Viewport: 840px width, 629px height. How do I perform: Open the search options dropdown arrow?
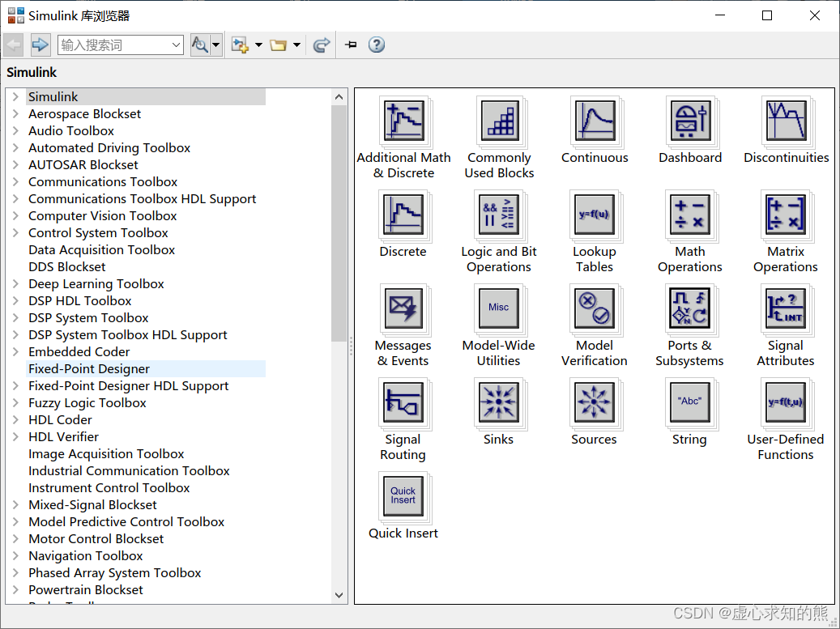(216, 45)
